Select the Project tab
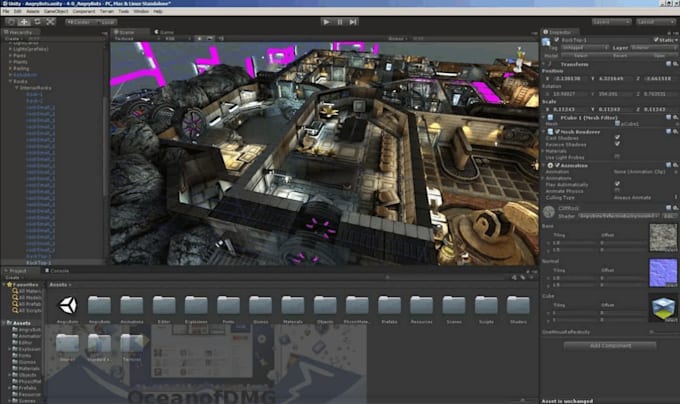Image resolution: width=680 pixels, height=404 pixels. click(x=18, y=271)
